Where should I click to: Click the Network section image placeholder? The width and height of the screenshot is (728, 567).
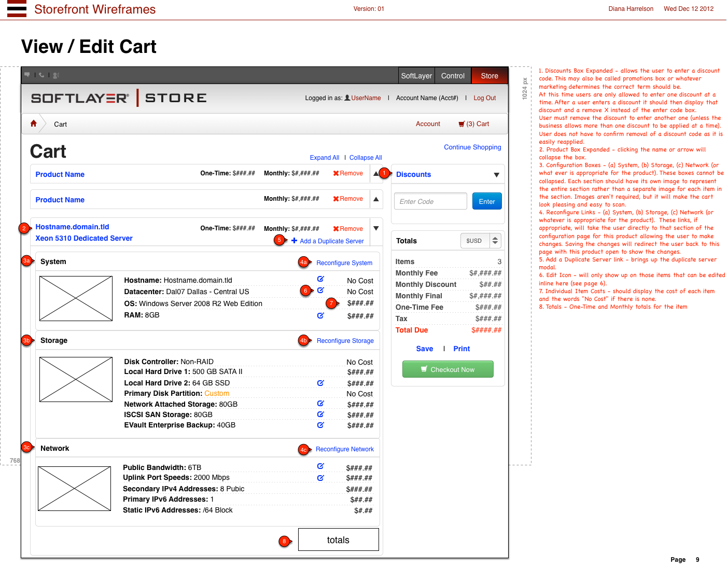coord(75,489)
